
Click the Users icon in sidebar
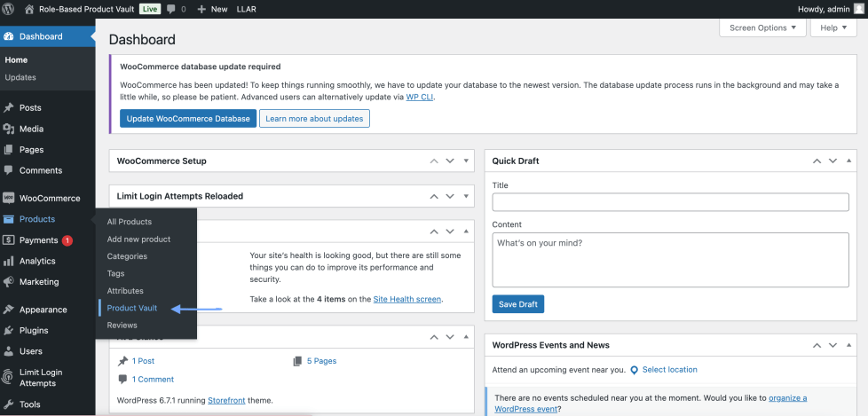[9, 351]
